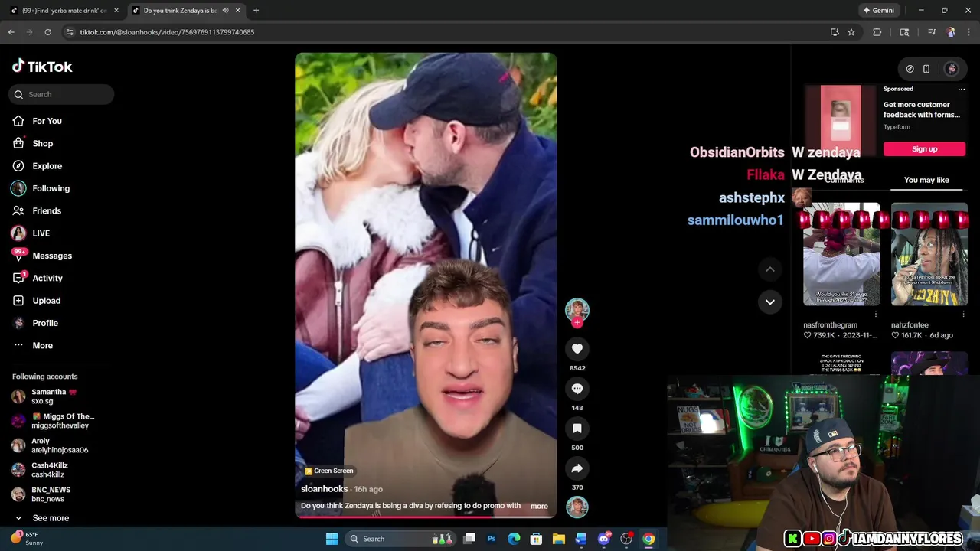980x551 pixels.
Task: Click the Green Screen effect tag
Action: [x=329, y=471]
